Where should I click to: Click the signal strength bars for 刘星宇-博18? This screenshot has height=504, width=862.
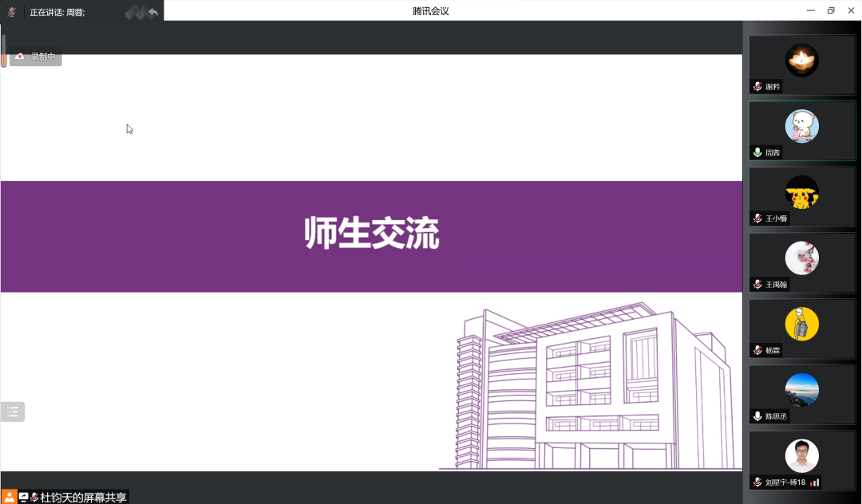pyautogui.click(x=814, y=482)
